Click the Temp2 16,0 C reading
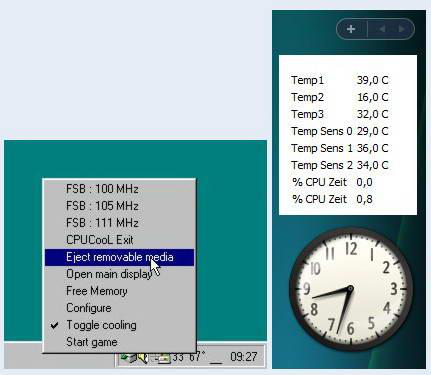Screen dimensions: 431x375 pyautogui.click(x=340, y=97)
